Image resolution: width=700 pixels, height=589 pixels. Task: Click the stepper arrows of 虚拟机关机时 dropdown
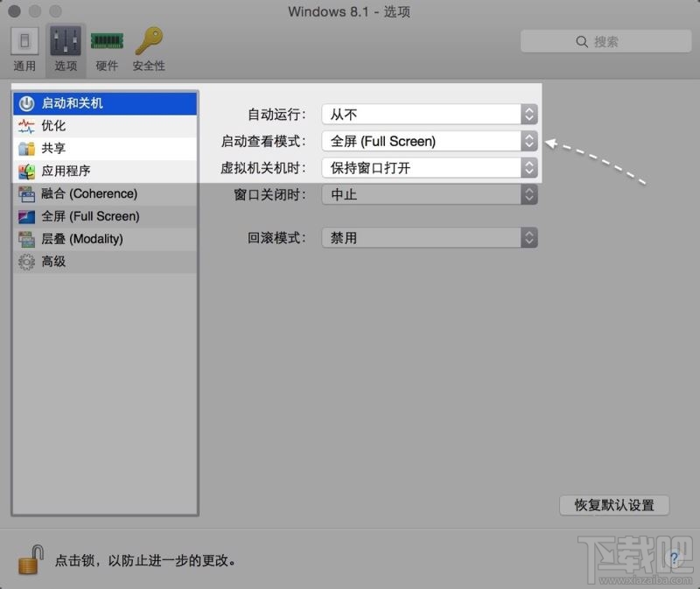pyautogui.click(x=529, y=168)
